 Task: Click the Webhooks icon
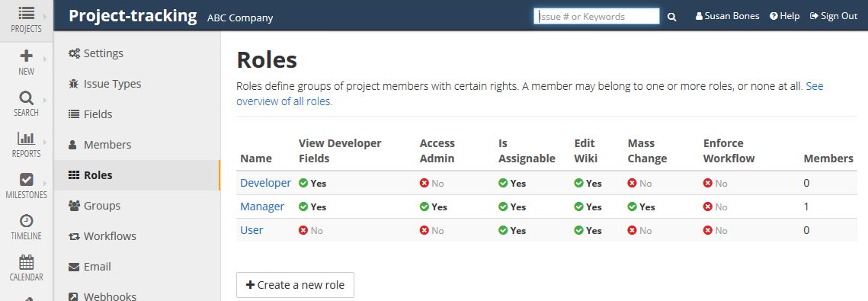click(73, 297)
